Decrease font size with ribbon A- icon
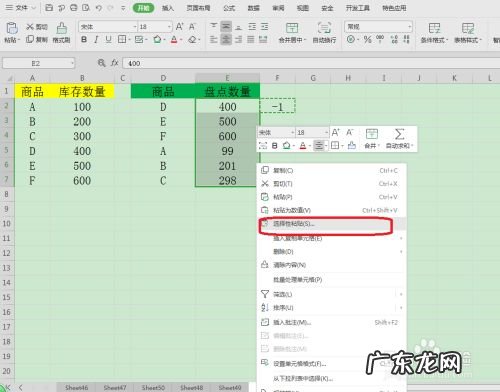The height and width of the screenshot is (392, 500). tap(192, 27)
